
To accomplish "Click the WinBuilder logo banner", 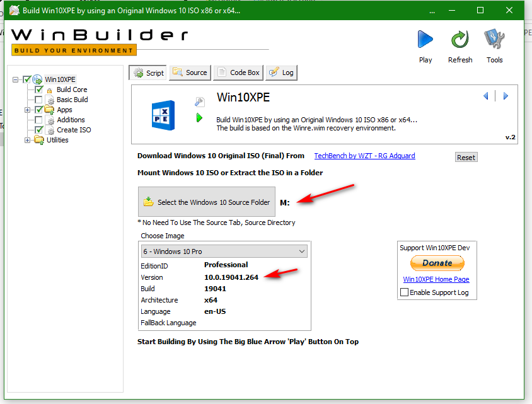I will (100, 42).
